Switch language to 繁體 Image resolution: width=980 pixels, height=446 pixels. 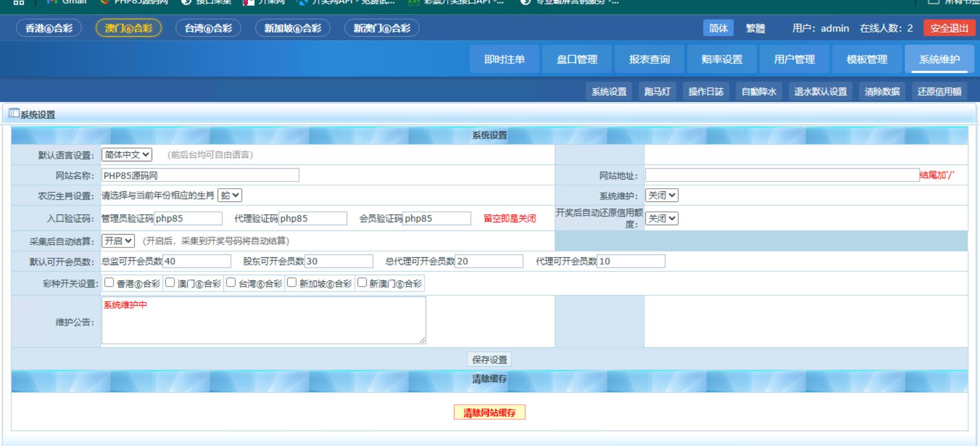pyautogui.click(x=755, y=28)
